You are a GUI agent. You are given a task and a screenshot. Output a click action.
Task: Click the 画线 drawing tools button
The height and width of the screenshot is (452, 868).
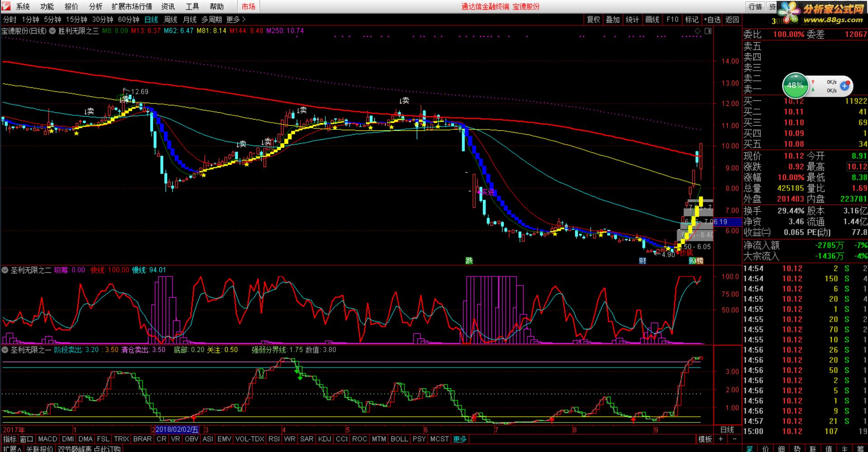click(652, 19)
